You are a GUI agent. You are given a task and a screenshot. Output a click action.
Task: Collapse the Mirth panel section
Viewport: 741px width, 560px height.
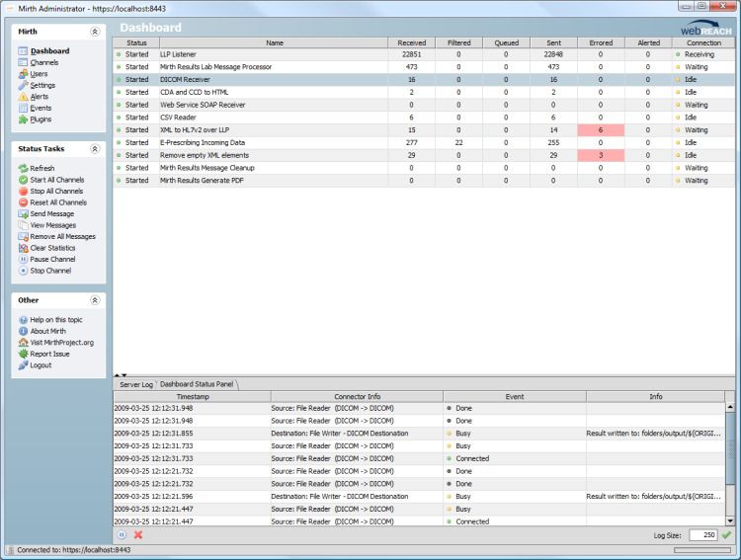click(95, 32)
